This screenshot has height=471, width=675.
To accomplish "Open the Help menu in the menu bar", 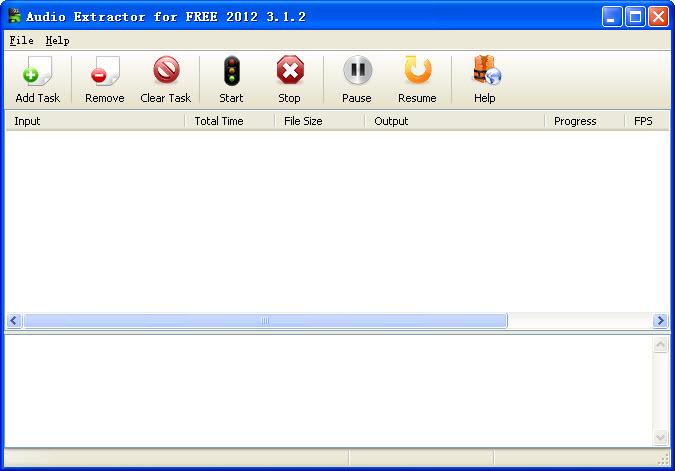I will coord(58,41).
